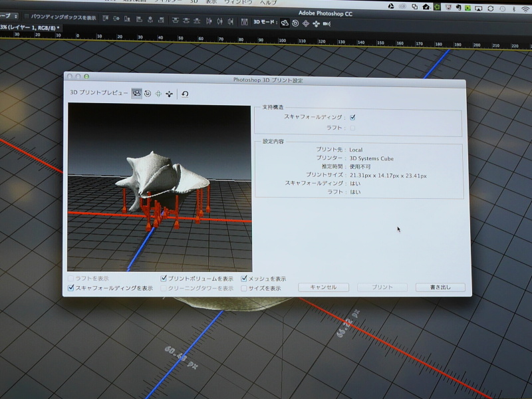The image size is (532, 399).
Task: Align bottom edges in options bar
Action: click(x=127, y=19)
